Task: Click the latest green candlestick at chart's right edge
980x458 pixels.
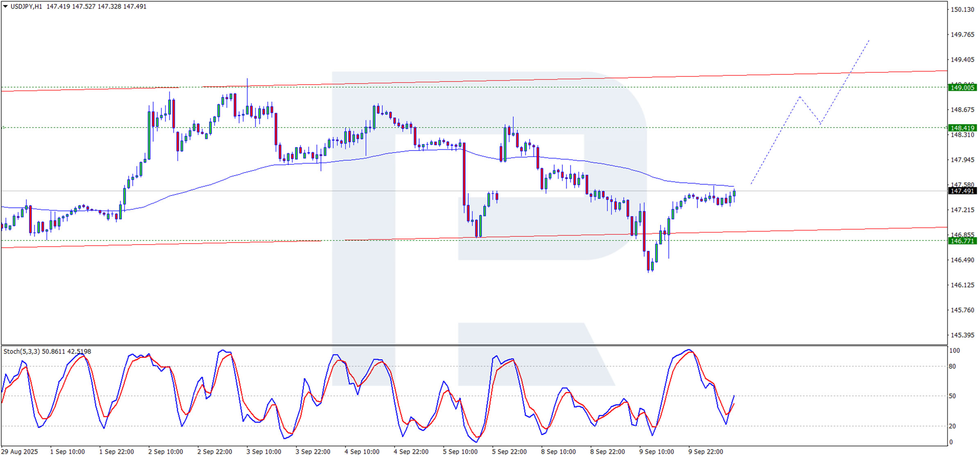Action: (734, 193)
